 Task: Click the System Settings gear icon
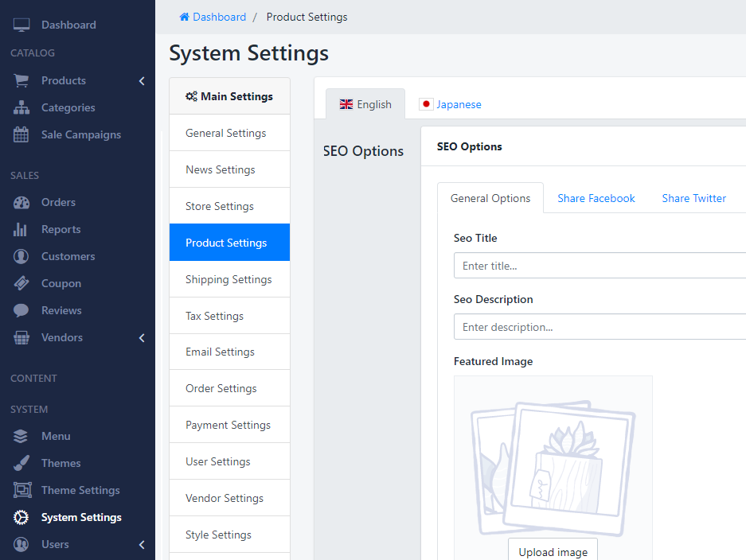(x=21, y=517)
